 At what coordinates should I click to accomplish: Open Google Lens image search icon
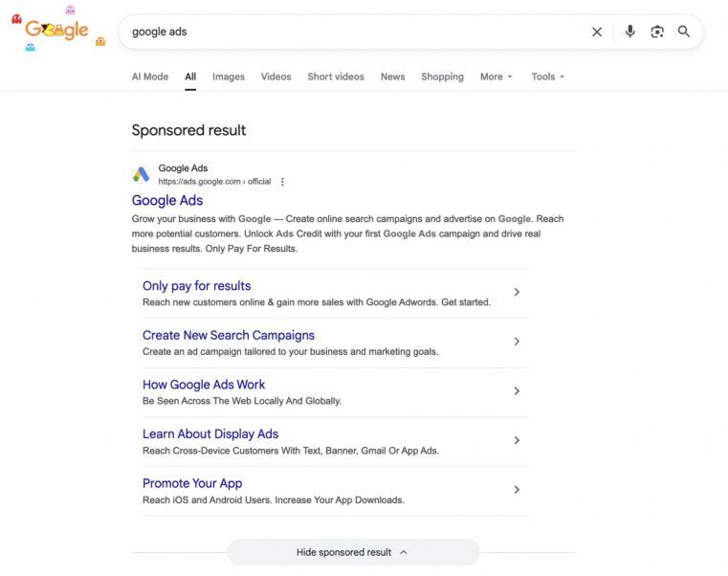[x=657, y=32]
